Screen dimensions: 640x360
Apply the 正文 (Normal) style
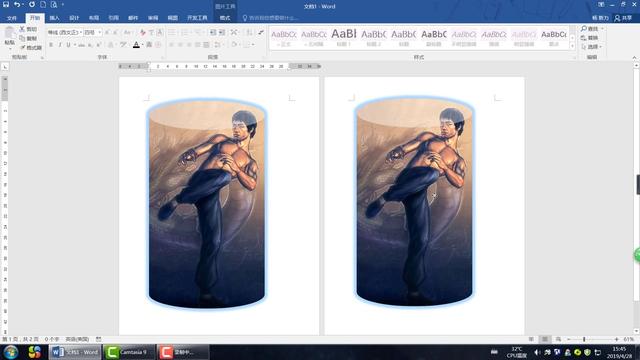point(283,38)
